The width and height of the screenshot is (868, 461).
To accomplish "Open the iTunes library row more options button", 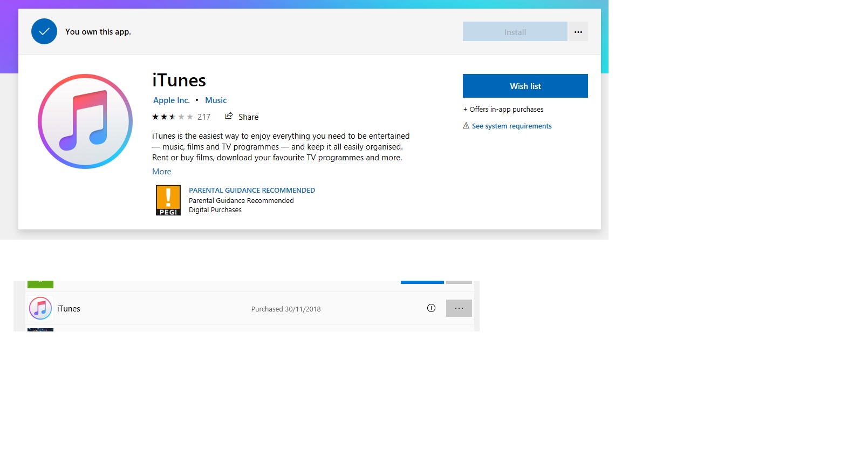I will [459, 308].
